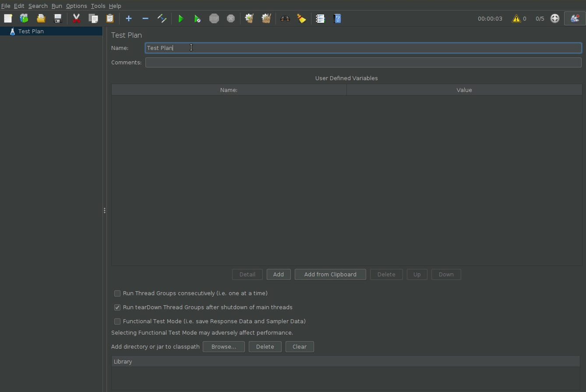Open the Options menu
Viewport: 586px width, 392px height.
[77, 6]
